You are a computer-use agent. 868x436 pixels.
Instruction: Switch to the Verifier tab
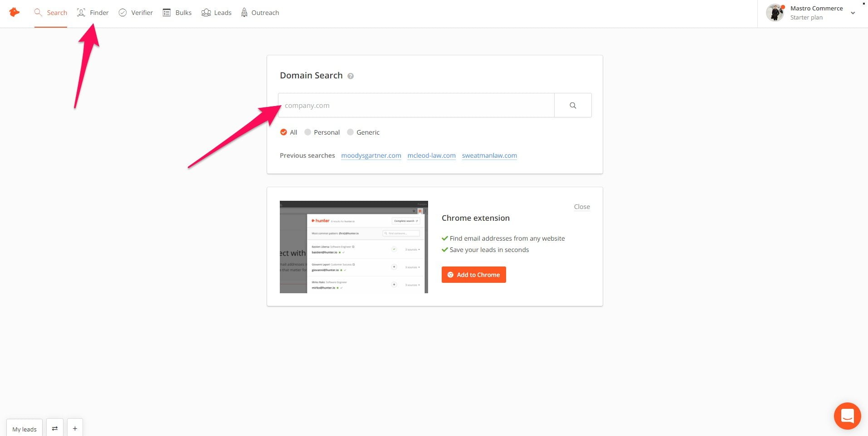tap(136, 13)
